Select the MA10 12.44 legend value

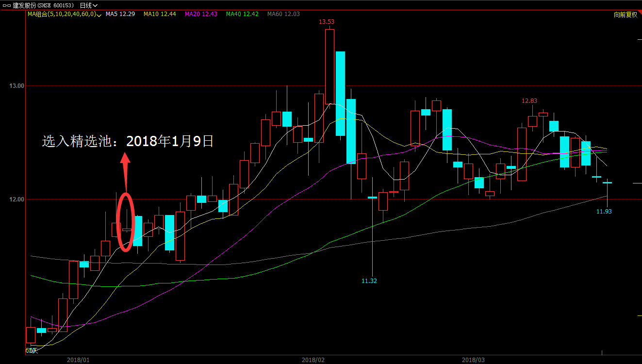pyautogui.click(x=160, y=14)
